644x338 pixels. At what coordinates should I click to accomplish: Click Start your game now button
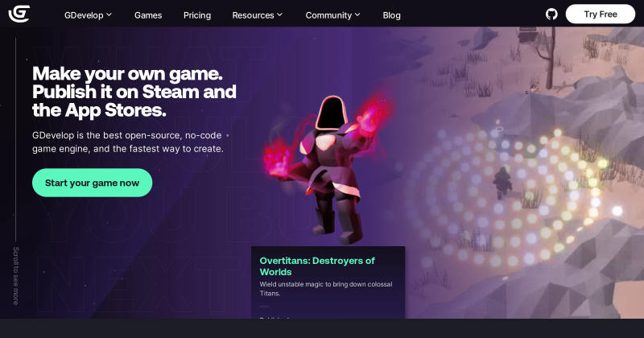tap(92, 183)
